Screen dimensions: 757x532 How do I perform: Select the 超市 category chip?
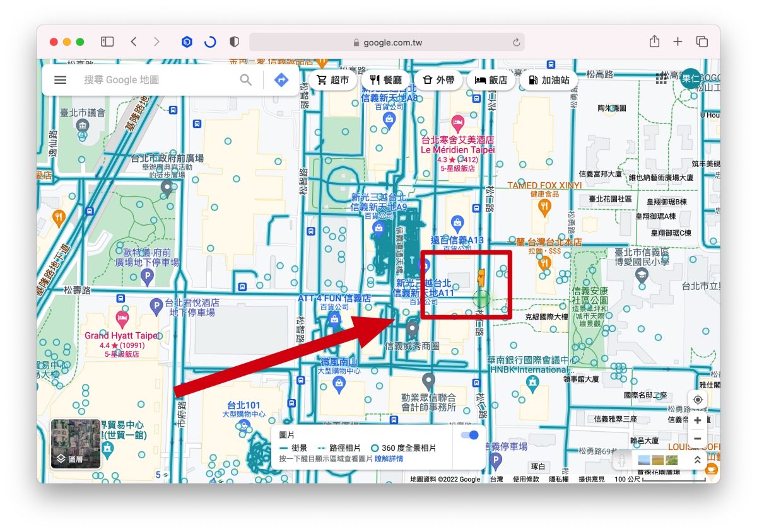(x=334, y=80)
